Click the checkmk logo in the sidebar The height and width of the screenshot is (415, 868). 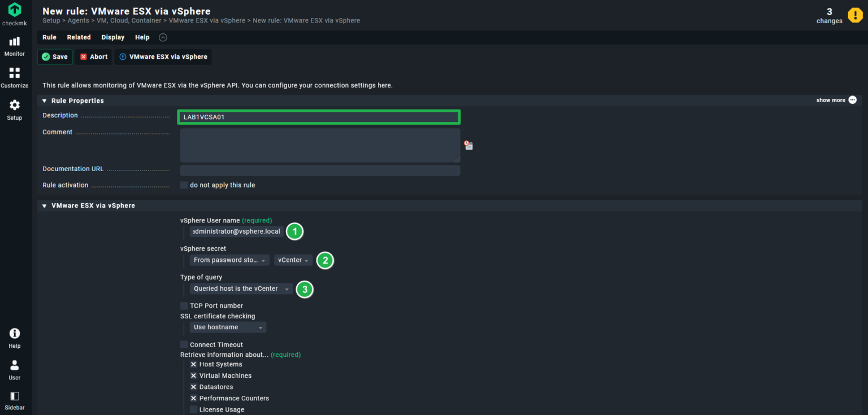[14, 10]
